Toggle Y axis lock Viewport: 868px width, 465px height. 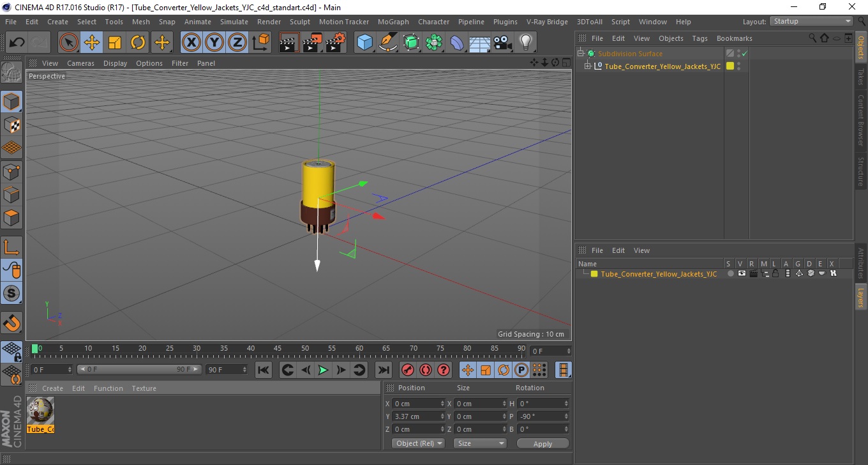(214, 43)
